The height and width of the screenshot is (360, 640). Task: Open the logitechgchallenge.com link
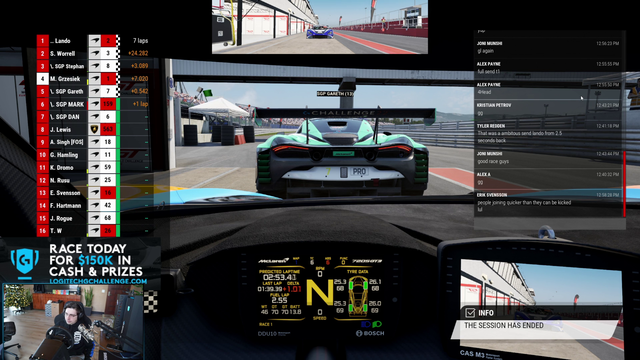click(98, 281)
